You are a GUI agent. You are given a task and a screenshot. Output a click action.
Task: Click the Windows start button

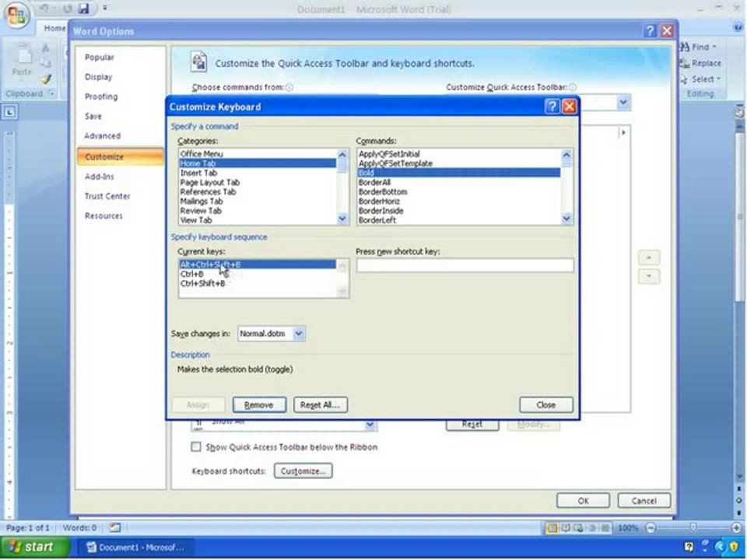tap(35, 547)
